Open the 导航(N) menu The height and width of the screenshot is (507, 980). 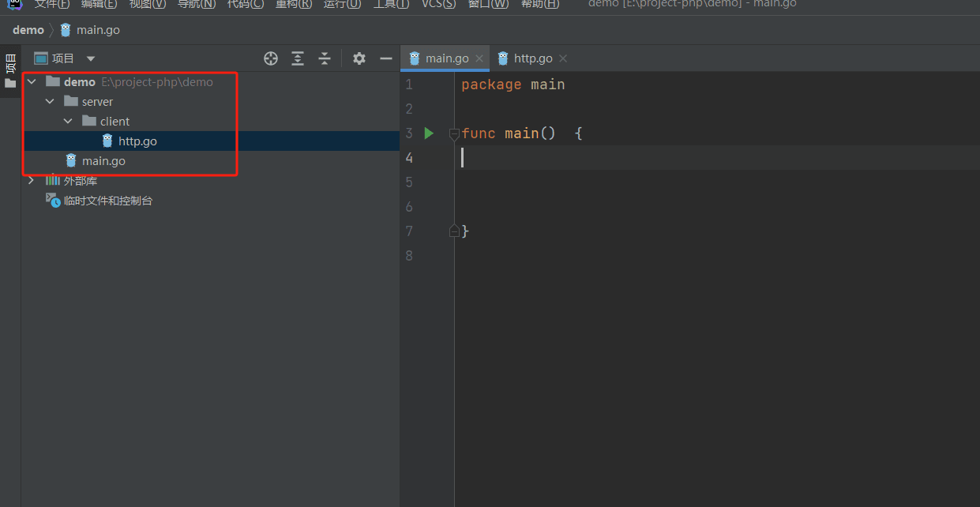click(x=197, y=4)
